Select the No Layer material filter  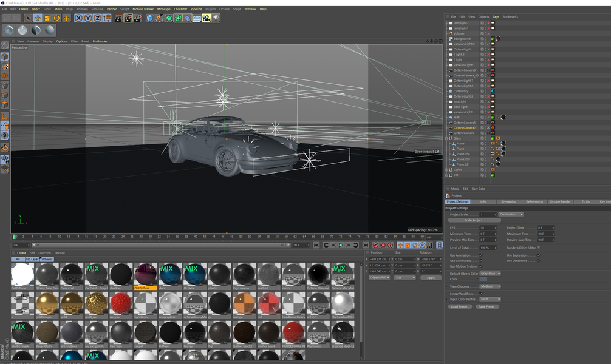(x=32, y=259)
